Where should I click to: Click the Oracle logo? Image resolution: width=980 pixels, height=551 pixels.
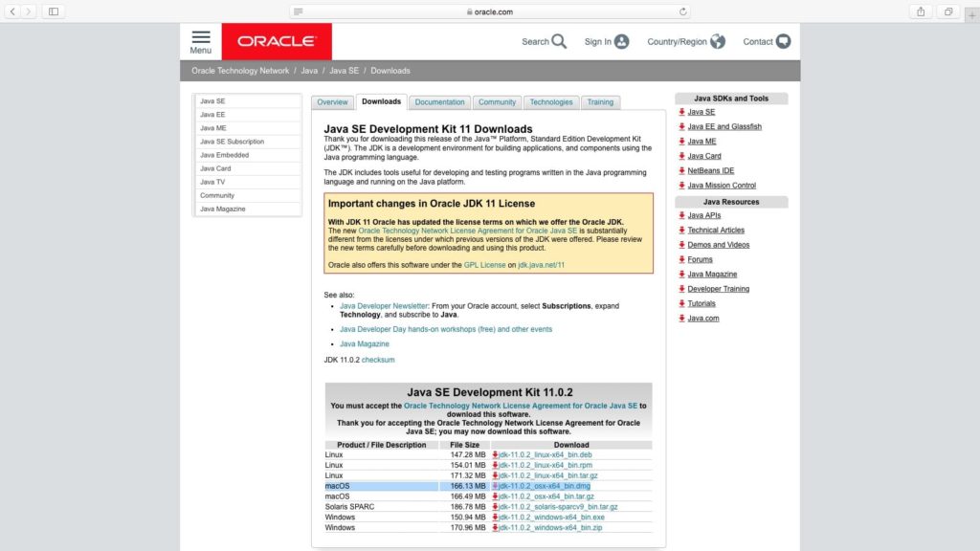277,41
